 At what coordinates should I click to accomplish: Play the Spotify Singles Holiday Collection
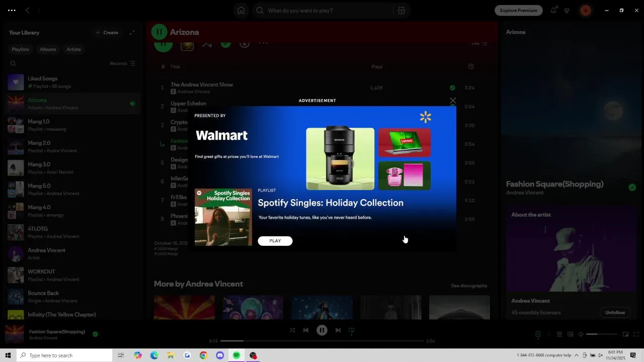[275, 241]
